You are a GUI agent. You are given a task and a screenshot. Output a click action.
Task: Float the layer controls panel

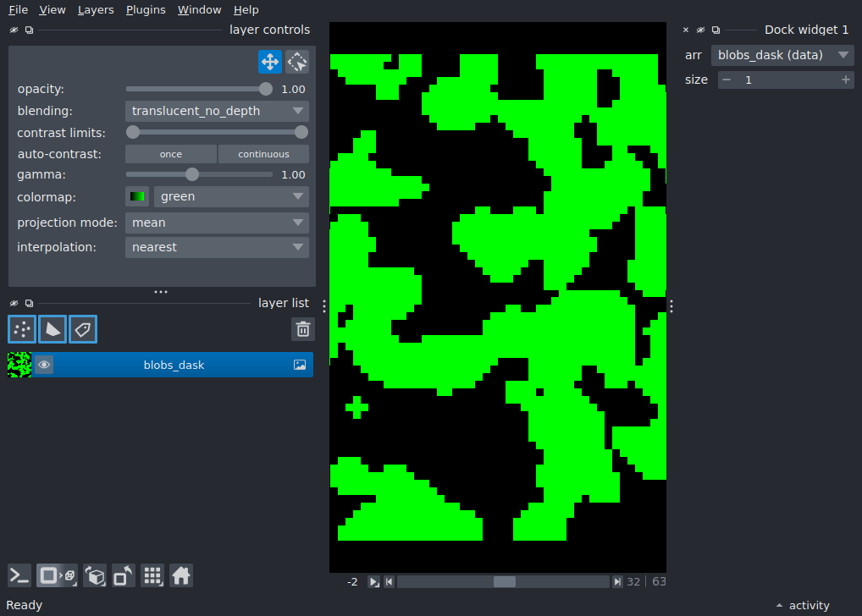[29, 30]
